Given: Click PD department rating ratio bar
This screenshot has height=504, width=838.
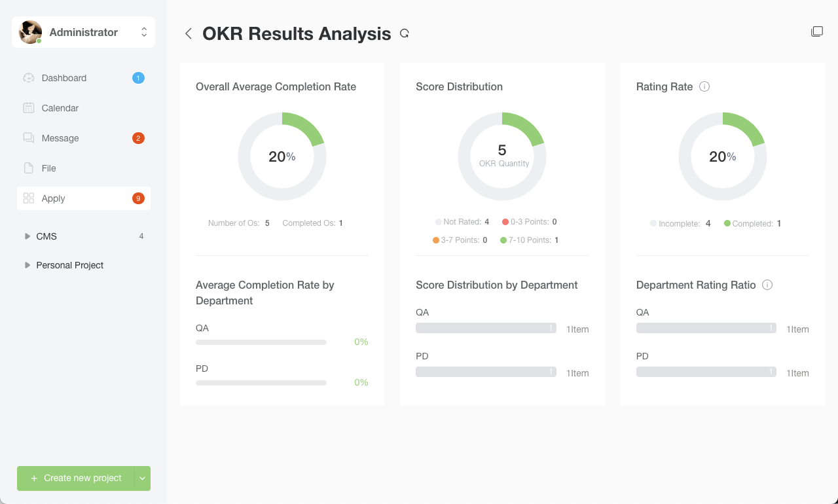Looking at the screenshot, I should (706, 372).
